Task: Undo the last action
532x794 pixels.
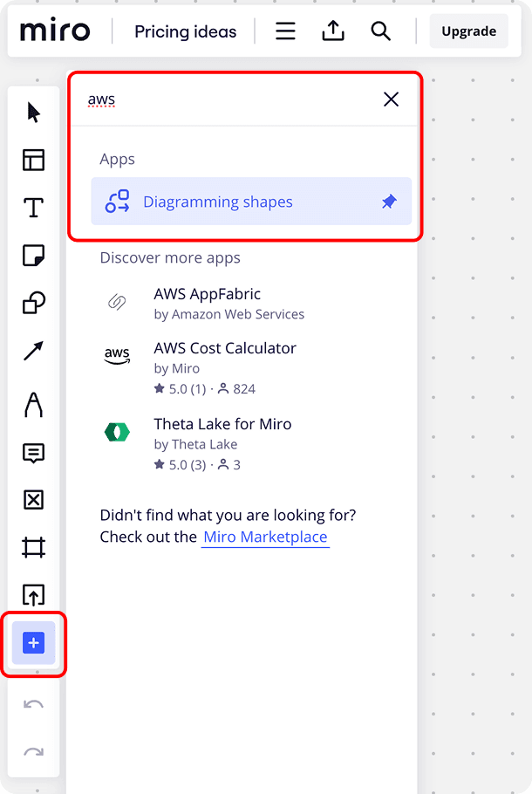Action: coord(33,704)
